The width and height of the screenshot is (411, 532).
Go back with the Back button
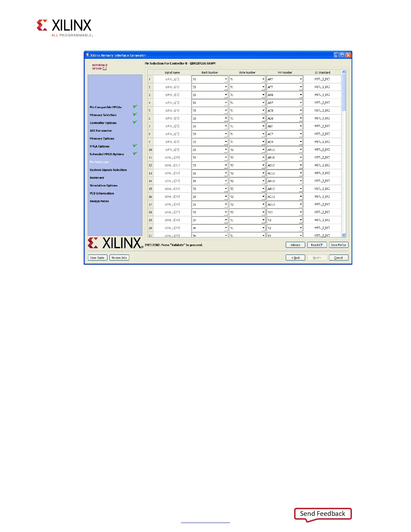[x=295, y=258]
